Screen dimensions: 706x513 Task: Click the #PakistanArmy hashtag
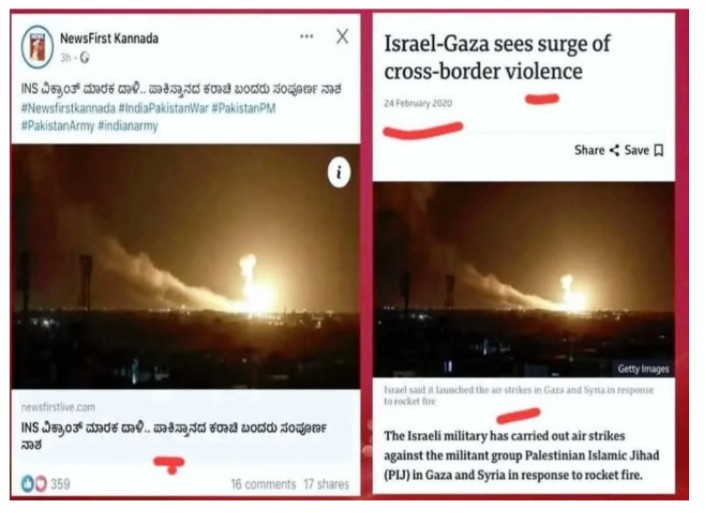[x=58, y=126]
